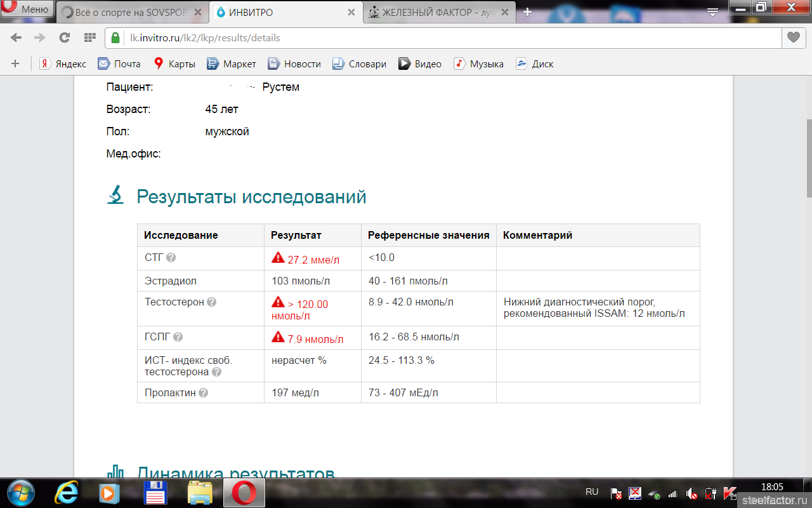Open the Музыка bookmark

coord(479,63)
